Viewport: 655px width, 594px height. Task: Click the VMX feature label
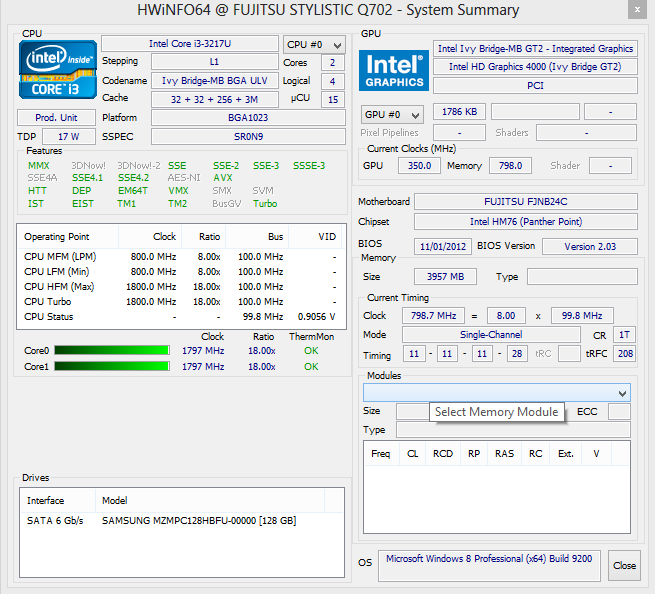click(178, 190)
